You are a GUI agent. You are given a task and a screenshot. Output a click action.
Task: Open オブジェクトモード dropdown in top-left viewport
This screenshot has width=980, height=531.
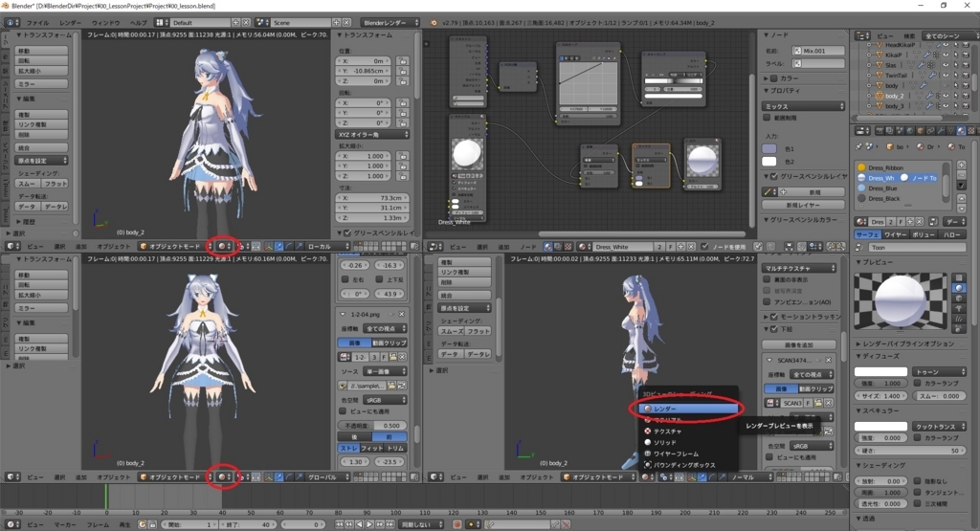(175, 246)
